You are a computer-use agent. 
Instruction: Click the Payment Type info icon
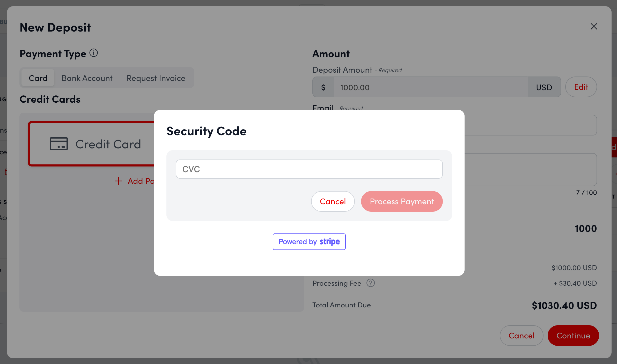94,53
